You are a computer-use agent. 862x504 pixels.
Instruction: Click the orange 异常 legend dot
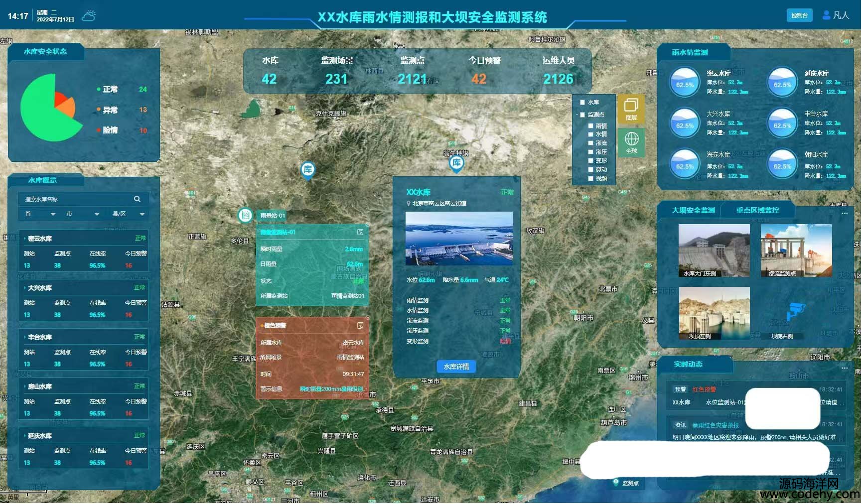(99, 110)
